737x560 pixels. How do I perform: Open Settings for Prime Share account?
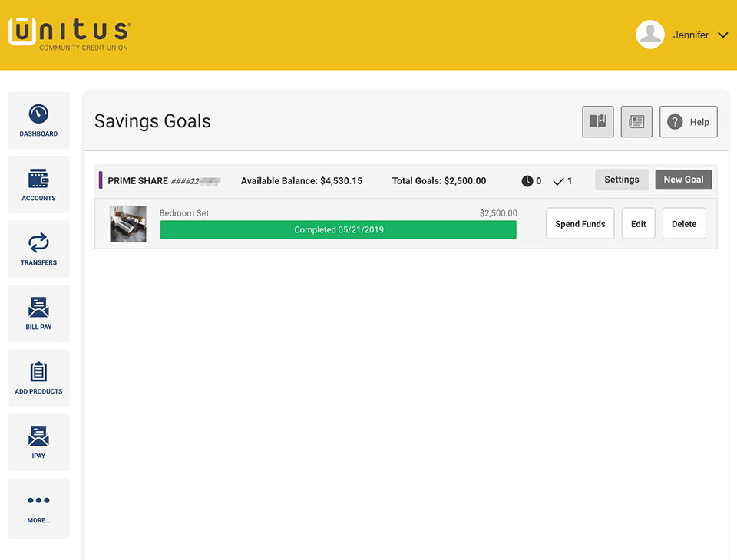[621, 180]
